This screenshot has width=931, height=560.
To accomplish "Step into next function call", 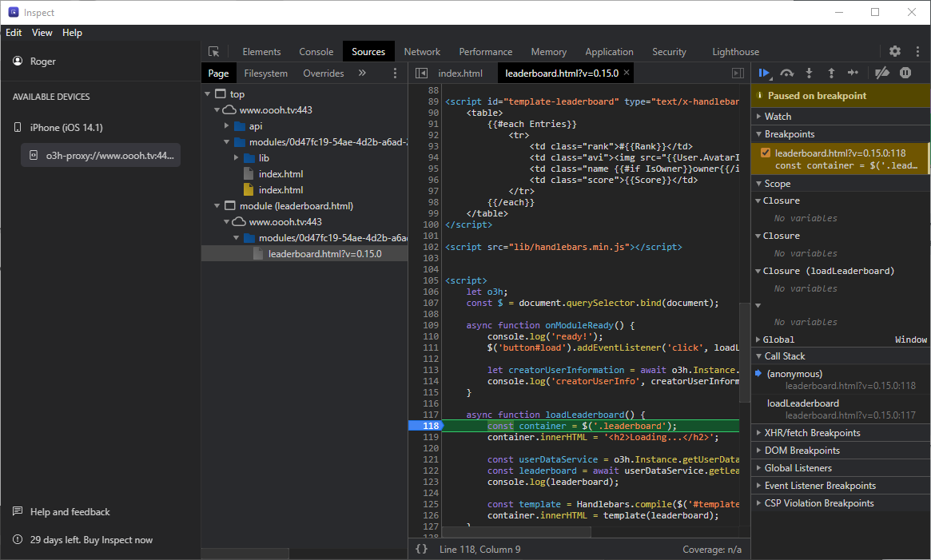I will point(809,73).
